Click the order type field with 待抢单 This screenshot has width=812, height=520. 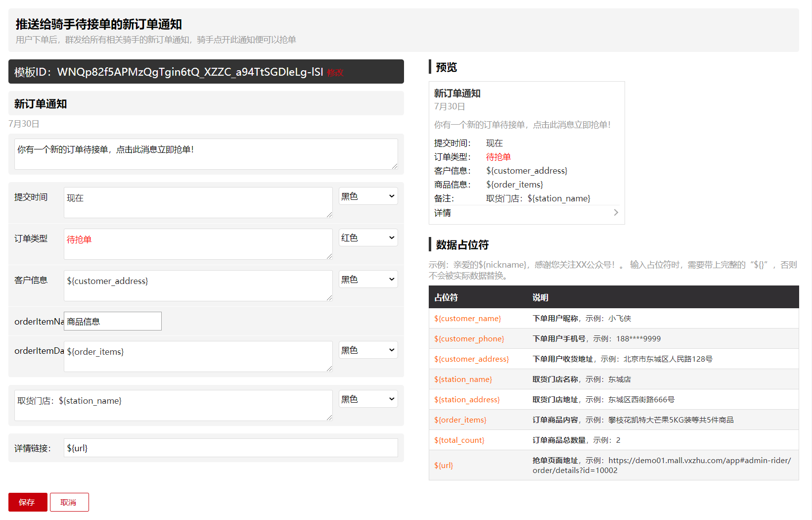coord(198,244)
